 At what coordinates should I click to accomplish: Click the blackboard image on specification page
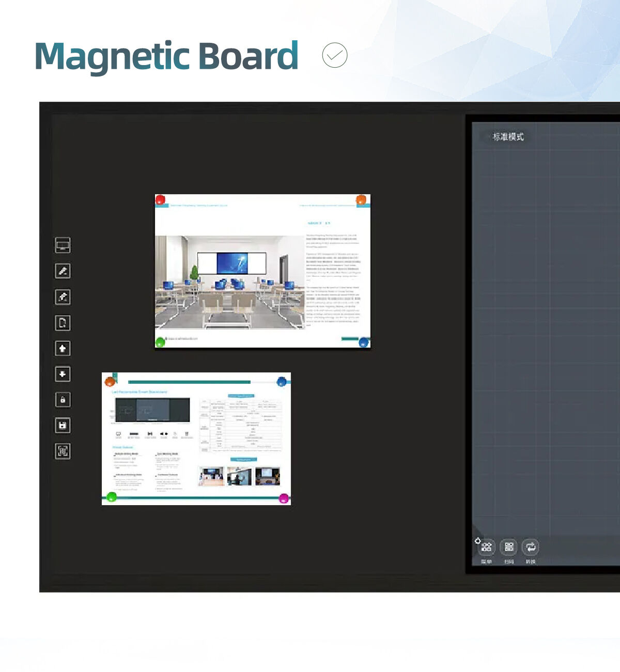(x=152, y=410)
